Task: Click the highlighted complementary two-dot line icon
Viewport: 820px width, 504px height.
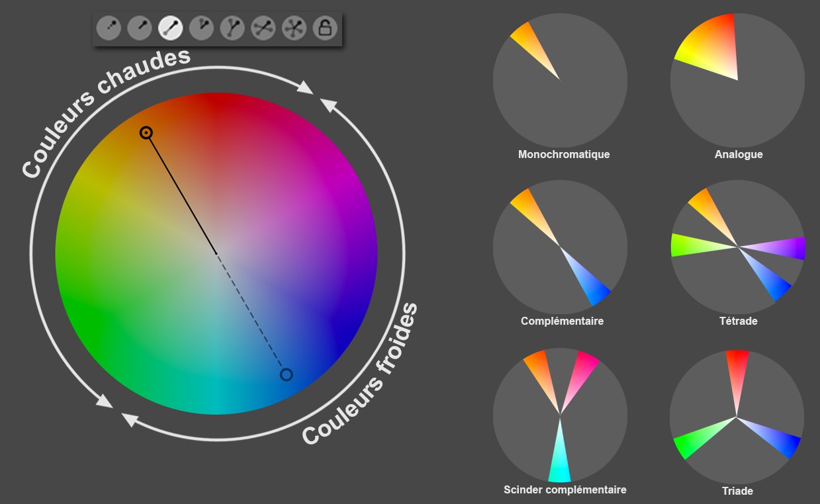Action: click(170, 28)
